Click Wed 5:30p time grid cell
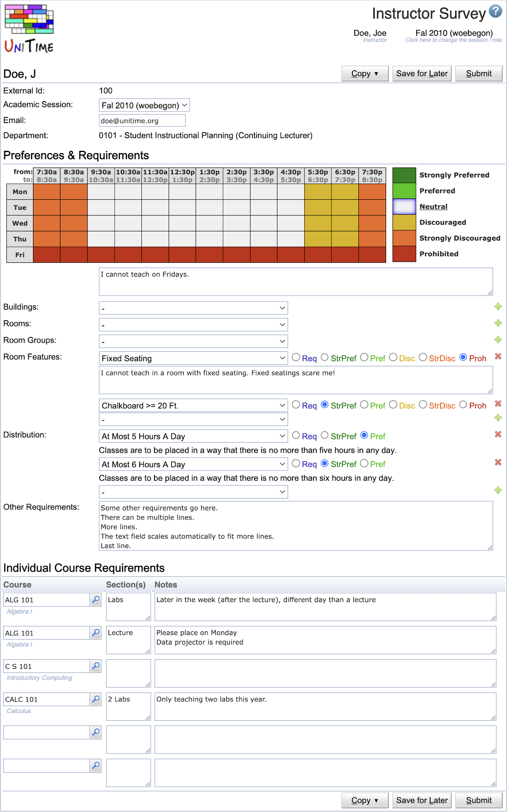508x812 pixels. 318,223
